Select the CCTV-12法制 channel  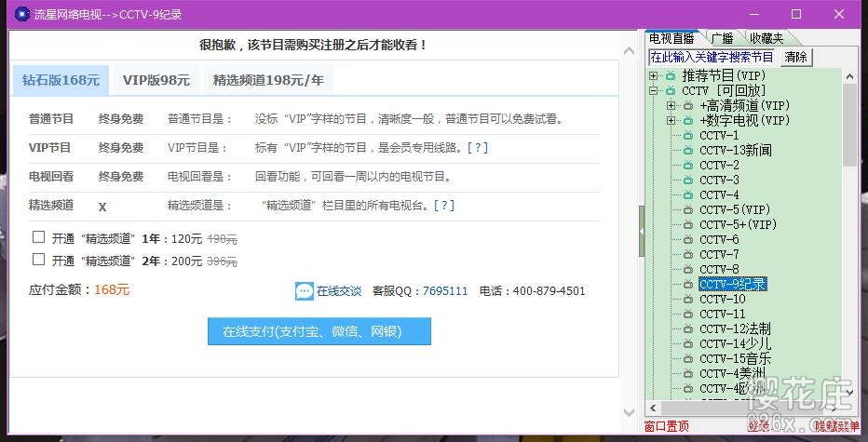coord(735,329)
